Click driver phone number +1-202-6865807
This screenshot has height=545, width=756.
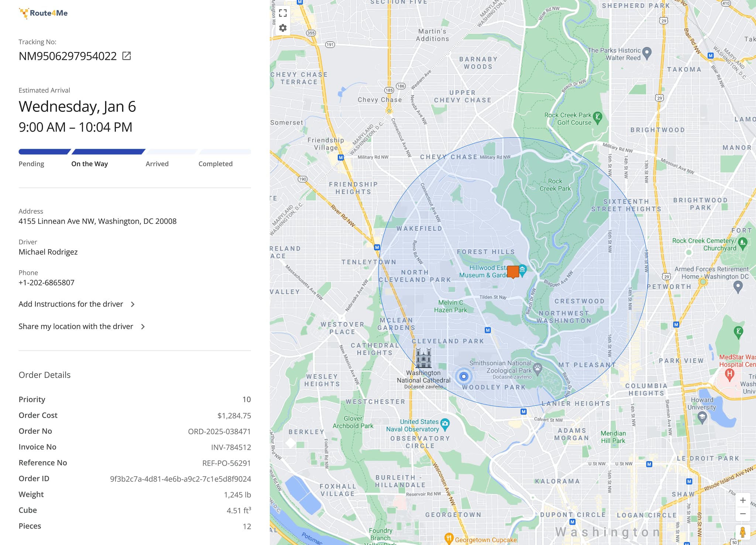click(x=47, y=283)
